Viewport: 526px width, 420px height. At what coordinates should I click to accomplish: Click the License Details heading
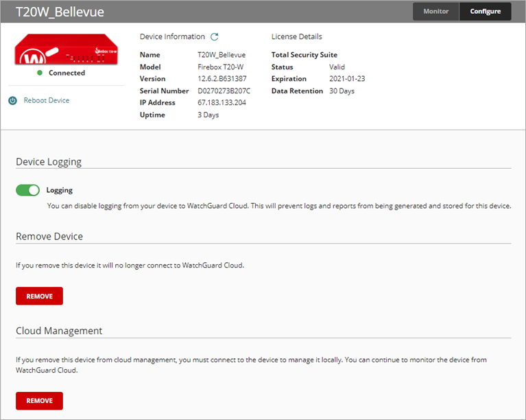tap(296, 36)
